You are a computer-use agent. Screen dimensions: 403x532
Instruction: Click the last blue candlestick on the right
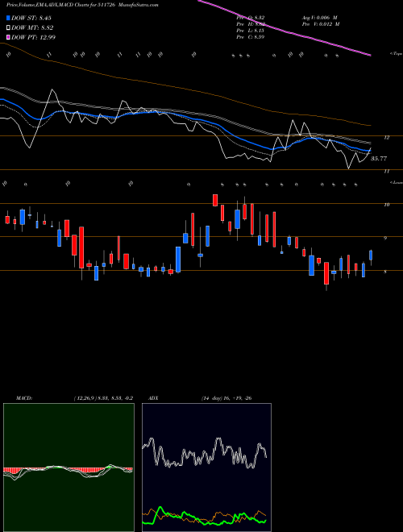pos(371,256)
